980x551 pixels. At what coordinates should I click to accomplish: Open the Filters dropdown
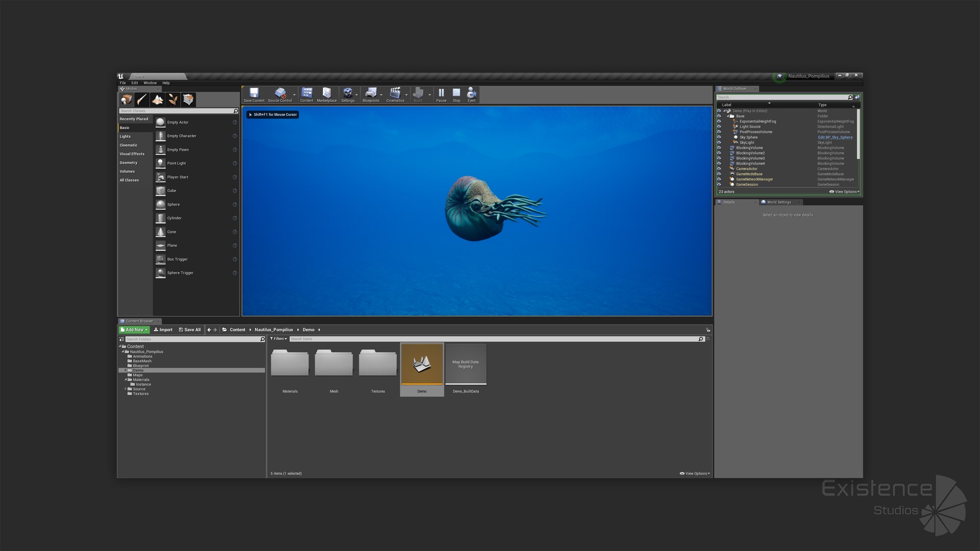click(279, 339)
